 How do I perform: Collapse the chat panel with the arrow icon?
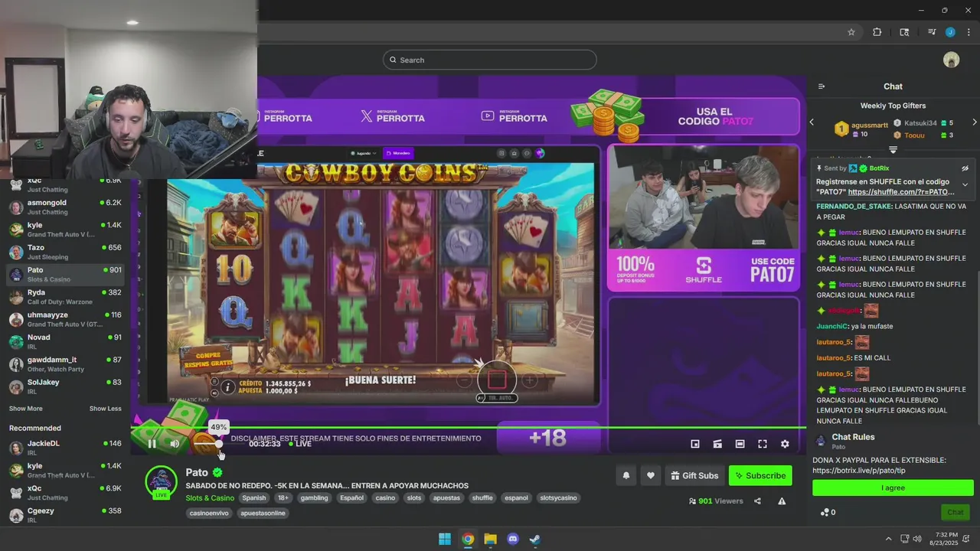[822, 86]
